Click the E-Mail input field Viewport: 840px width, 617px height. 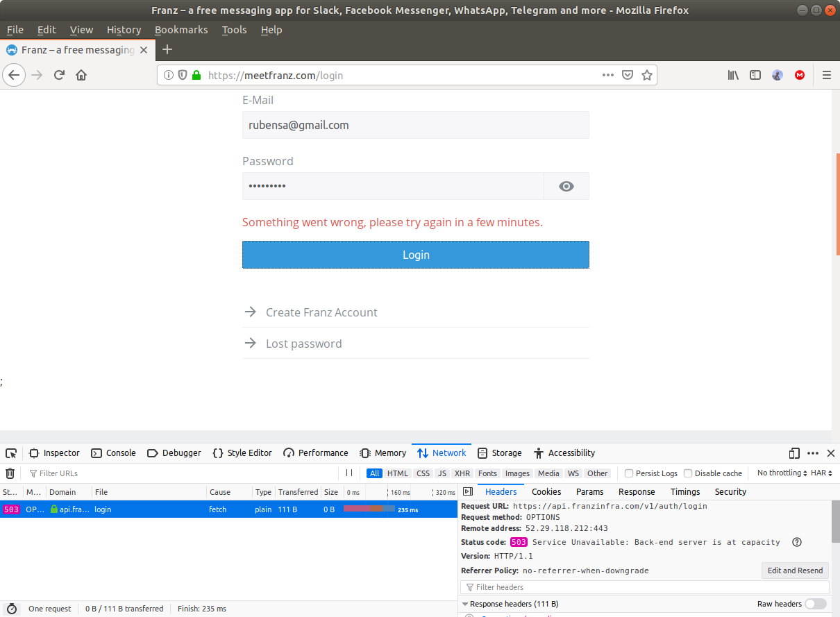pos(416,125)
